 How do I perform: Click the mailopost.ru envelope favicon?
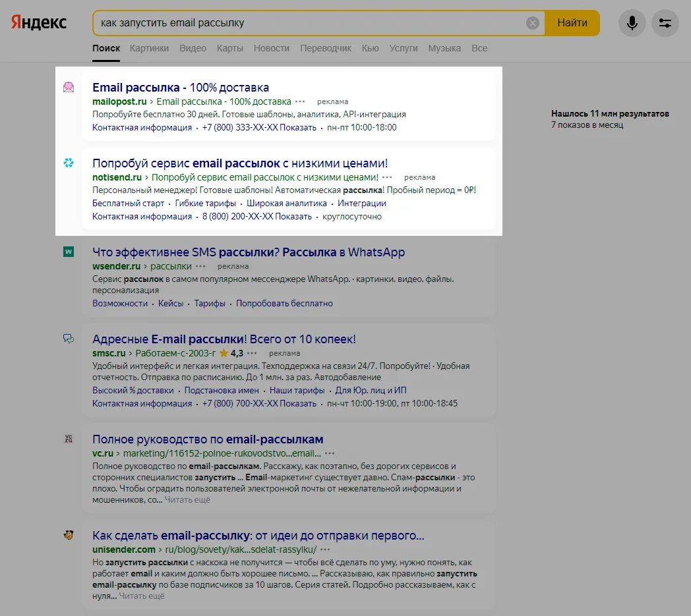pos(69,87)
